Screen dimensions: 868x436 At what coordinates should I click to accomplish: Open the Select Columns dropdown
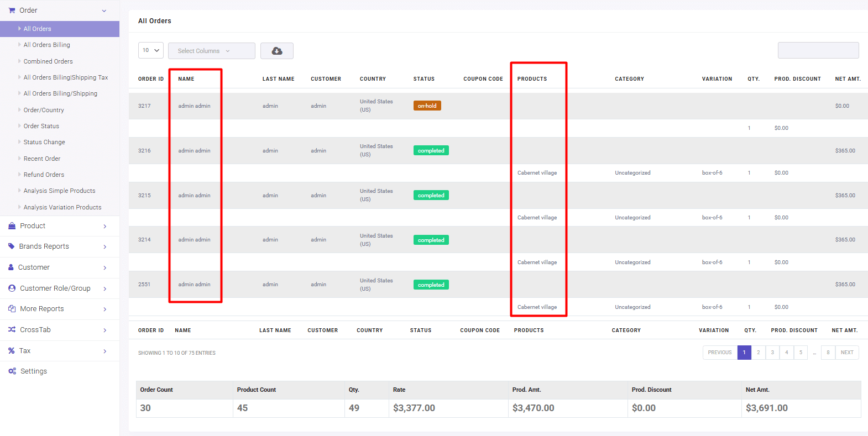click(x=212, y=51)
